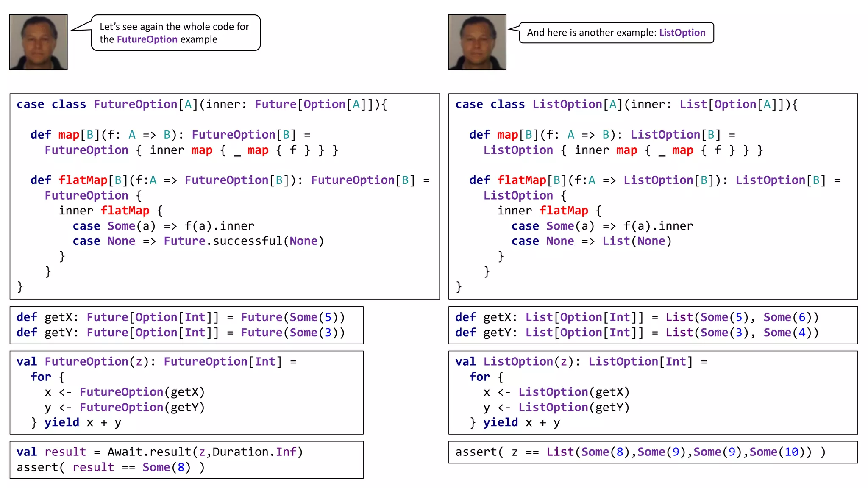This screenshot has width=868, height=488.
Task: Click 'ListOption { inner map { _ map { f } } }' line
Action: [x=623, y=150]
